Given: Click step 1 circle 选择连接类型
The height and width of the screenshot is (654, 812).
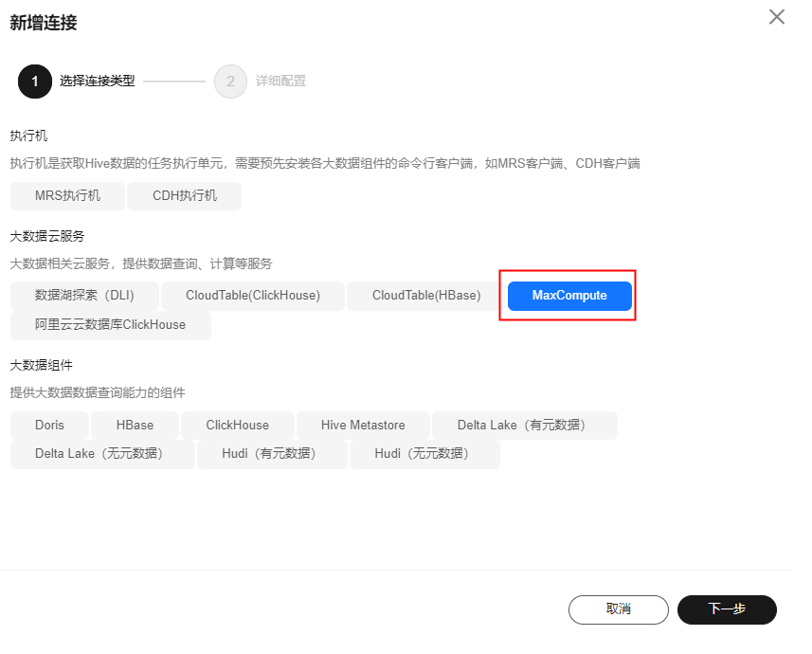Looking at the screenshot, I should coord(35,82).
